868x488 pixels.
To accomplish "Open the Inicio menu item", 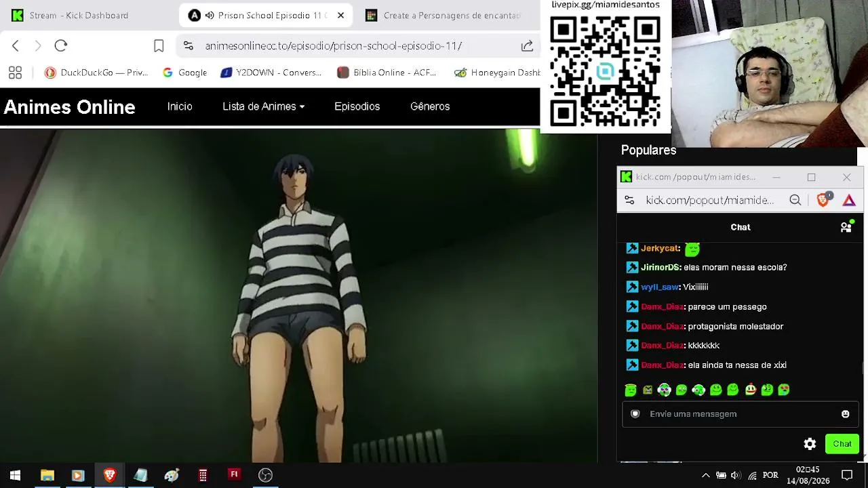I will (180, 106).
